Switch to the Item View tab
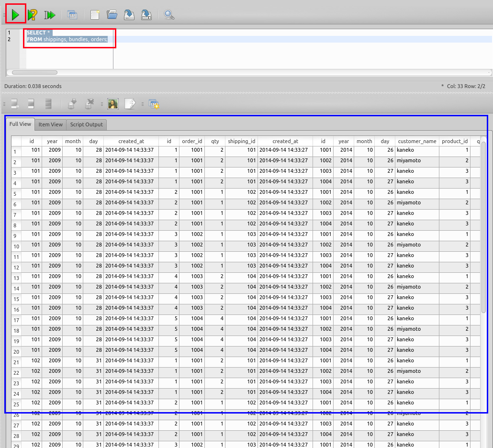493x448 pixels. [51, 124]
